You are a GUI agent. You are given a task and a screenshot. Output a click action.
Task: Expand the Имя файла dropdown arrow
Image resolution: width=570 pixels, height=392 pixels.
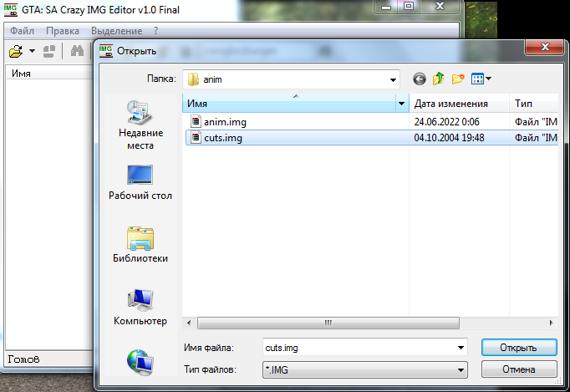pyautogui.click(x=461, y=348)
